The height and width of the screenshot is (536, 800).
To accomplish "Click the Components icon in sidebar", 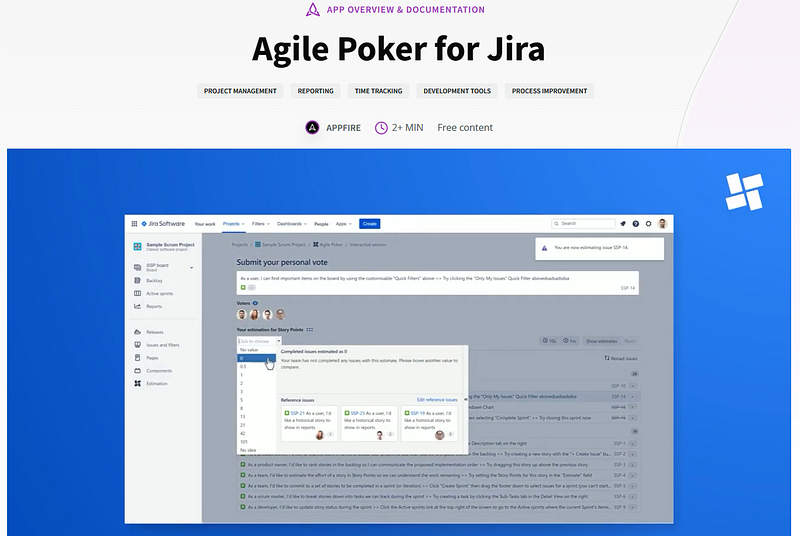I will [x=137, y=370].
